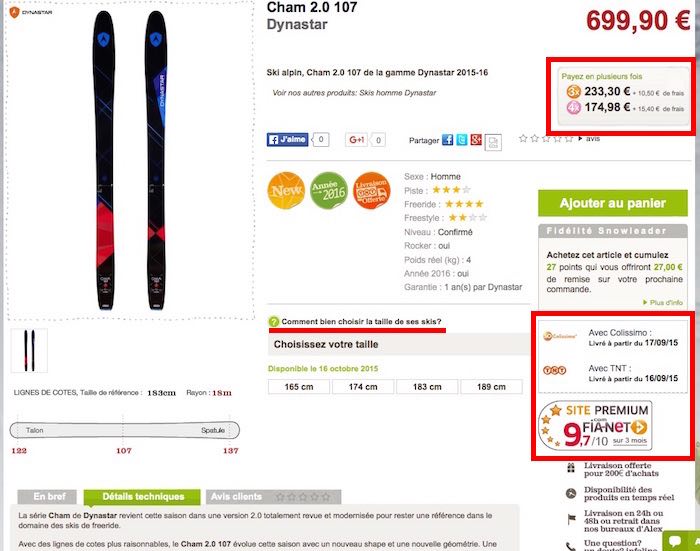The height and width of the screenshot is (551, 700).
Task: Choose the 189 cm size option
Action: coord(491,387)
